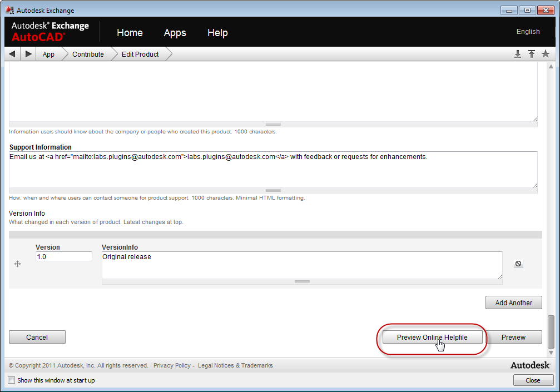The image size is (560, 392).
Task: Click the Autodesk Exchange AutoCAD logo
Action: (x=50, y=32)
